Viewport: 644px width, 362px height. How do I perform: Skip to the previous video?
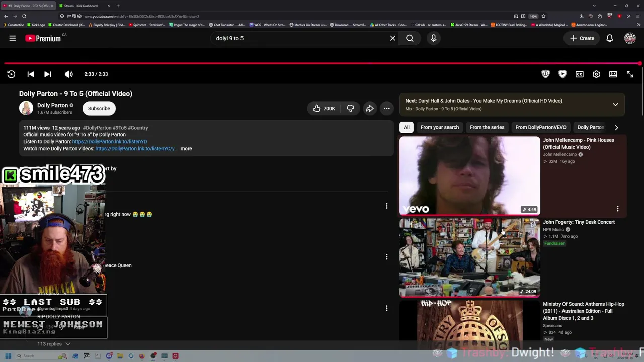tap(31, 74)
